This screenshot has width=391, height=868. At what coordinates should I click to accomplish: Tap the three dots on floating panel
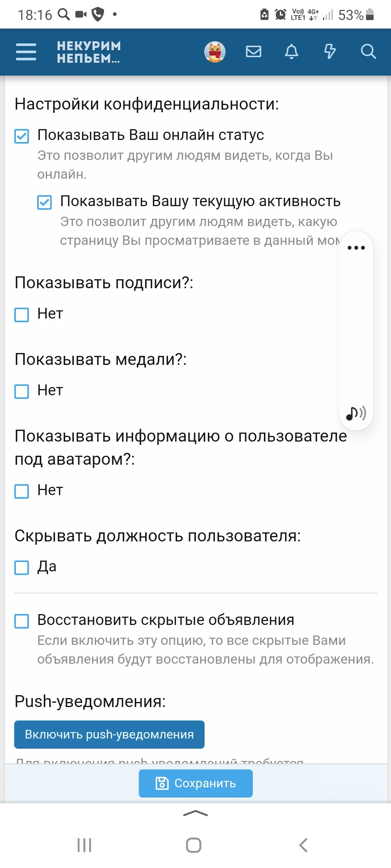click(356, 248)
